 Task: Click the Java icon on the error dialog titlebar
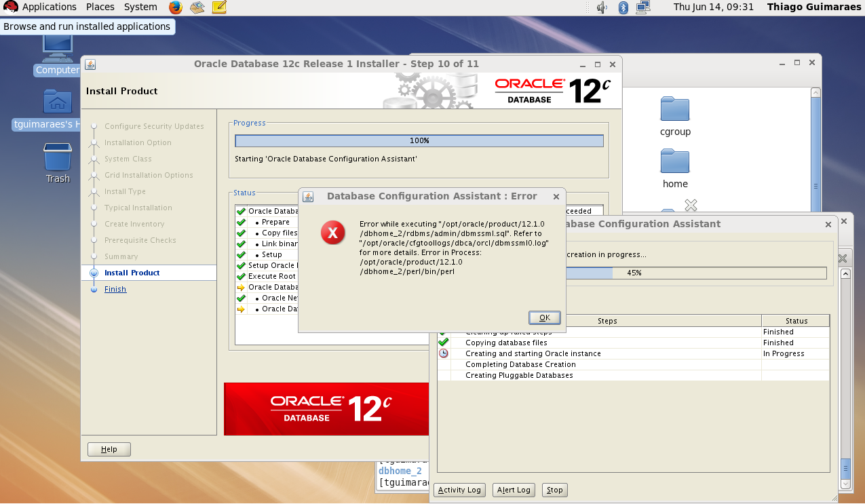pyautogui.click(x=307, y=197)
